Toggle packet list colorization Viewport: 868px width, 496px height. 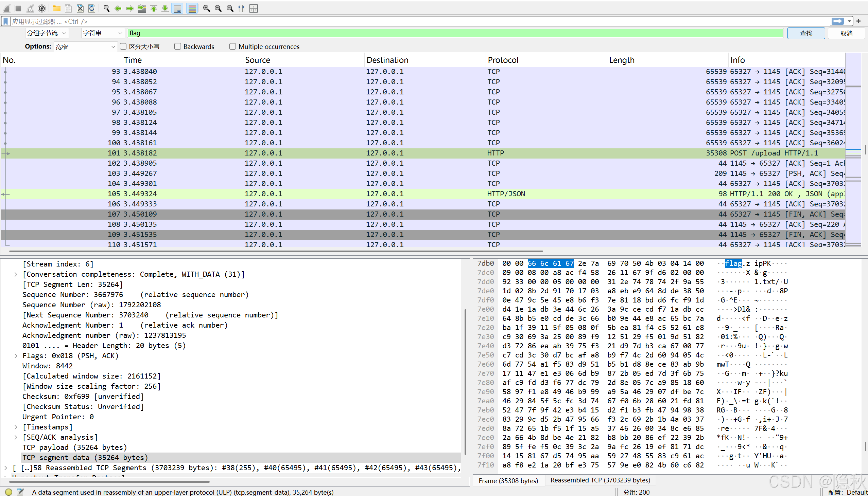[192, 8]
